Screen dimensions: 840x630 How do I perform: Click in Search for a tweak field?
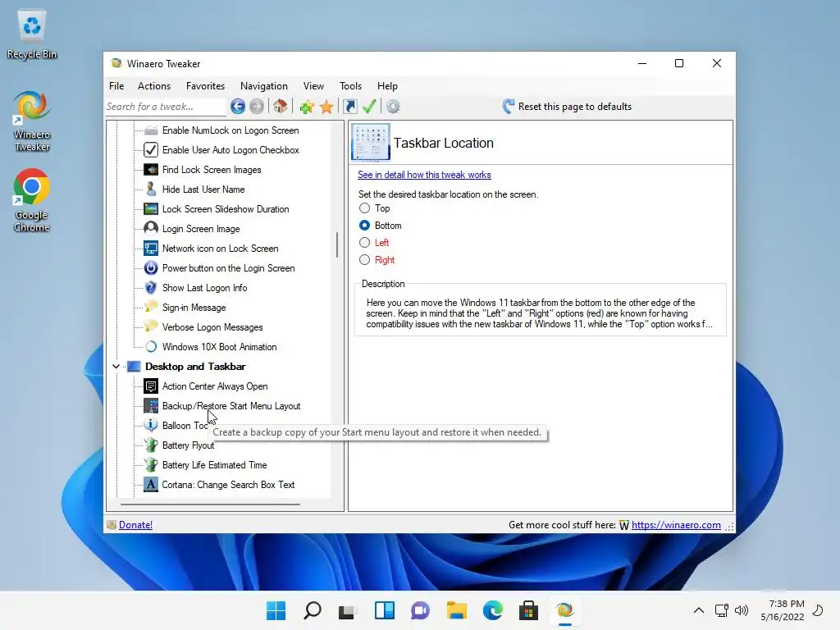pos(166,107)
